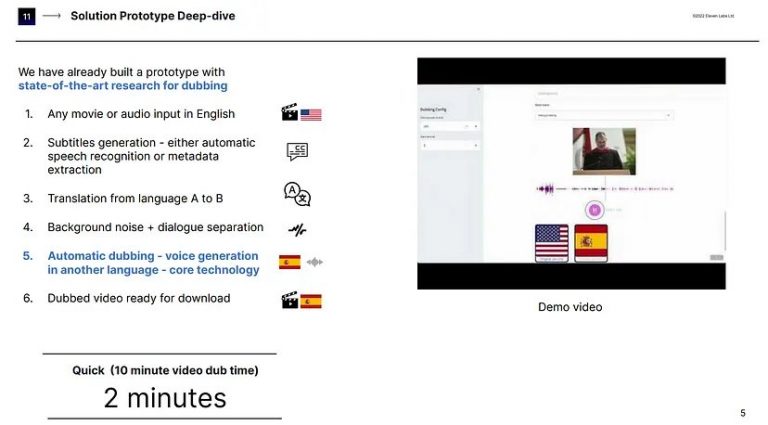
Task: Click the speaker video thumbnail in demo
Action: coord(604,151)
